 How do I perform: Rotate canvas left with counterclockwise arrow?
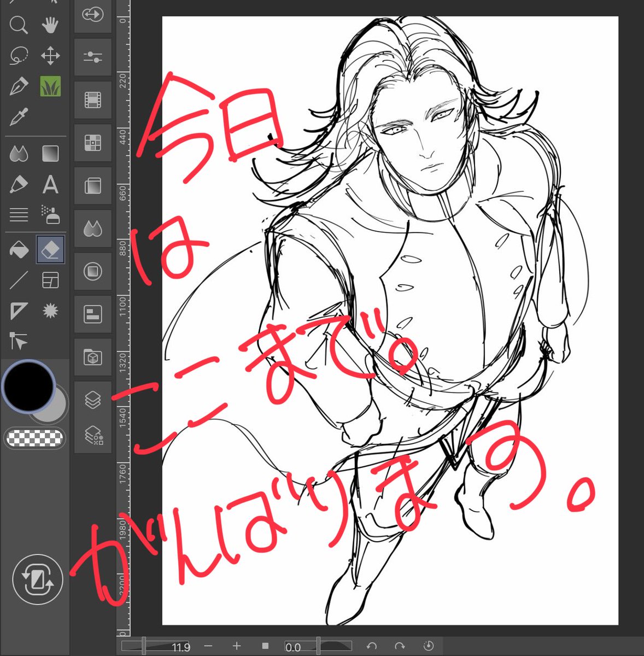pos(372,646)
